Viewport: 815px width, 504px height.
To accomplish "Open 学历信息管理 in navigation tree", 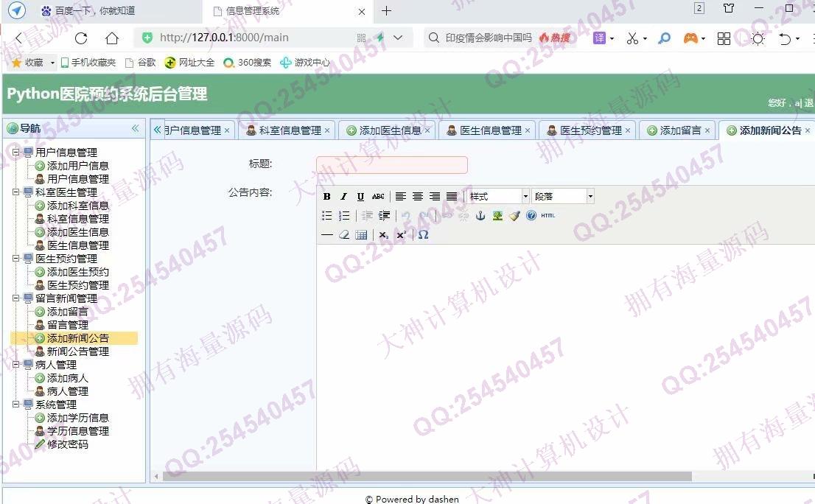I will 77,431.
